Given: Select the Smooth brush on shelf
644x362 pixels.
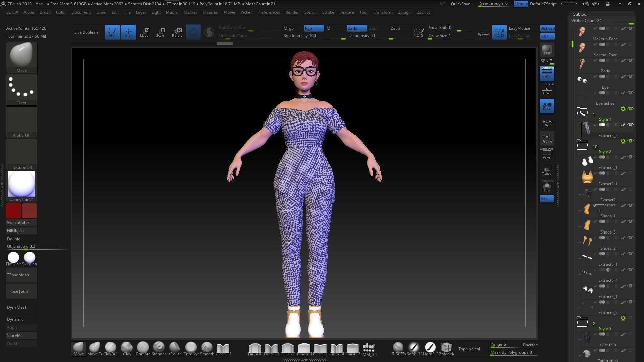Looking at the screenshot, I should tap(207, 349).
